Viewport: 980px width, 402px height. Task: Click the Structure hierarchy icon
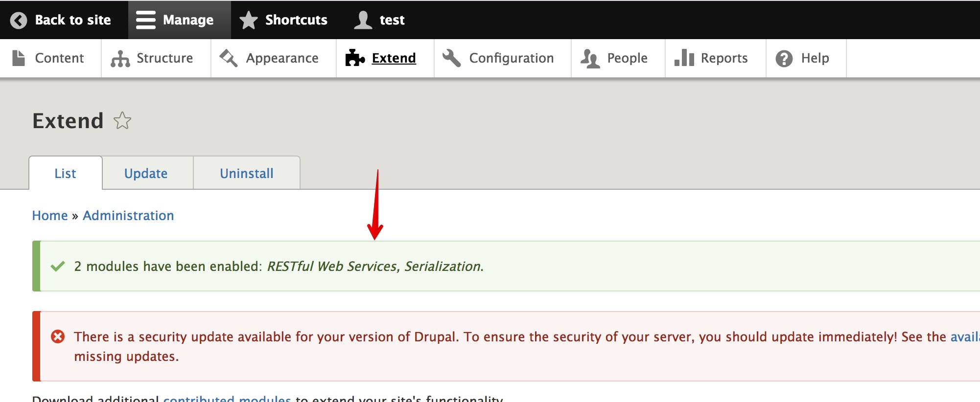(120, 58)
